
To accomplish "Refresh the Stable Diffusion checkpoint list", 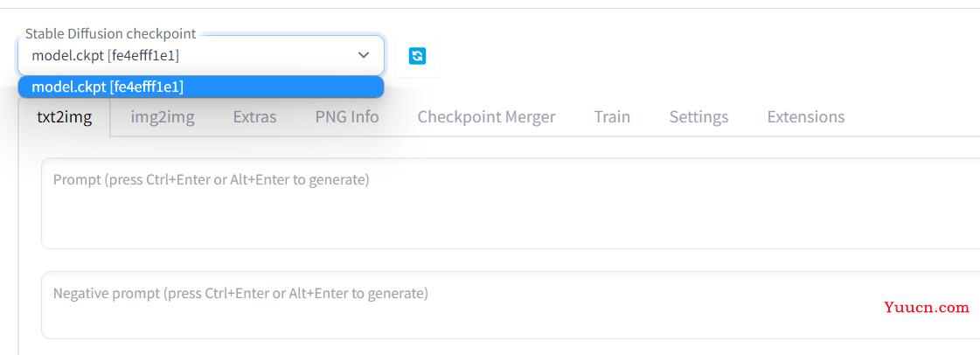I will 418,56.
